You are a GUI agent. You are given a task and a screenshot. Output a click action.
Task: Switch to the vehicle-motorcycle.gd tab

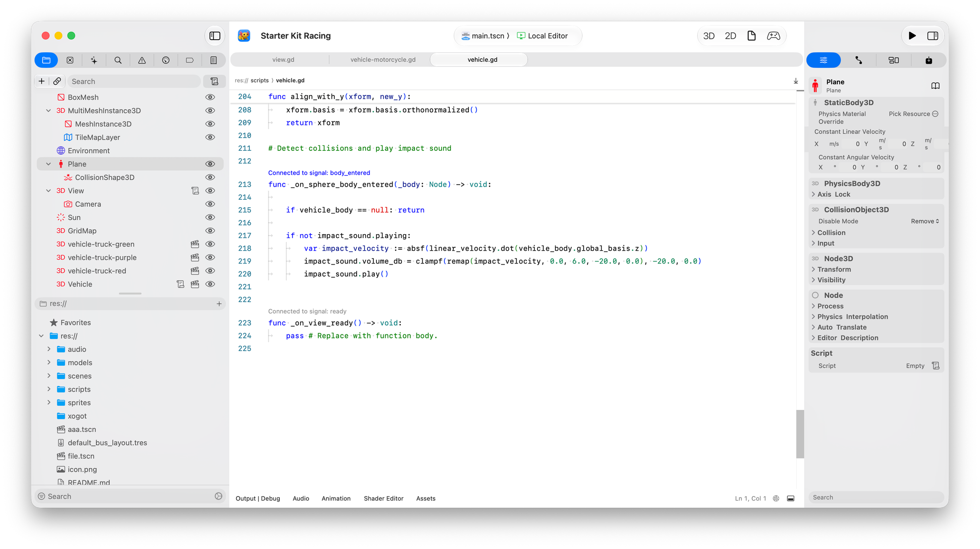(x=383, y=60)
